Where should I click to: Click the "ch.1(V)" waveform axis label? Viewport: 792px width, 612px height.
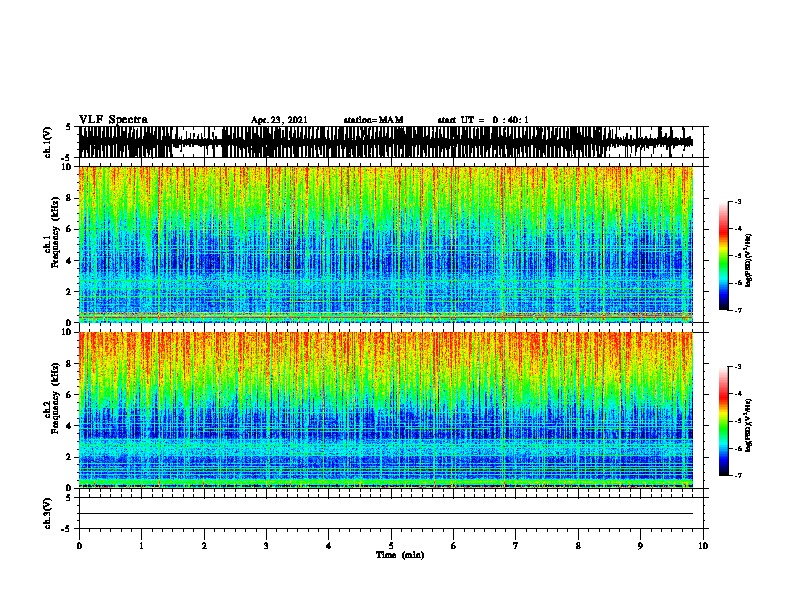(x=48, y=142)
